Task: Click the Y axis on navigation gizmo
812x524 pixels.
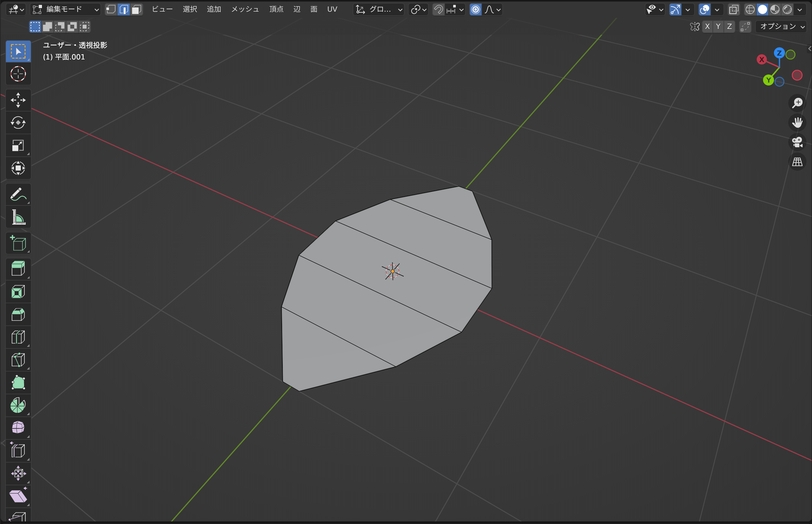Action: pyautogui.click(x=768, y=80)
